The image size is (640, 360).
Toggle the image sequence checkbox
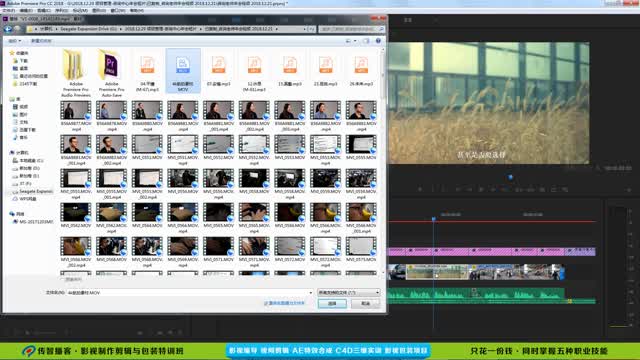pyautogui.click(x=266, y=303)
